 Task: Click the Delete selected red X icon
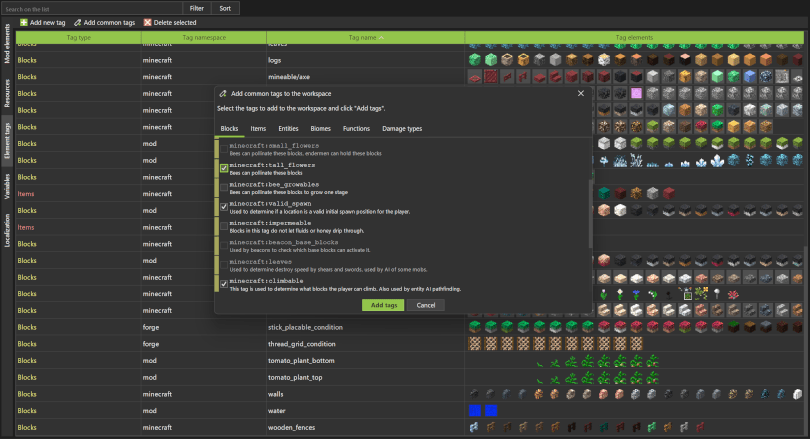[x=148, y=23]
